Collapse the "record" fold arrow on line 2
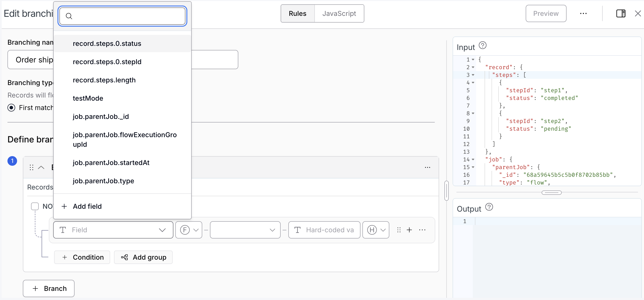Viewport: 644px width, 300px height. (x=473, y=67)
